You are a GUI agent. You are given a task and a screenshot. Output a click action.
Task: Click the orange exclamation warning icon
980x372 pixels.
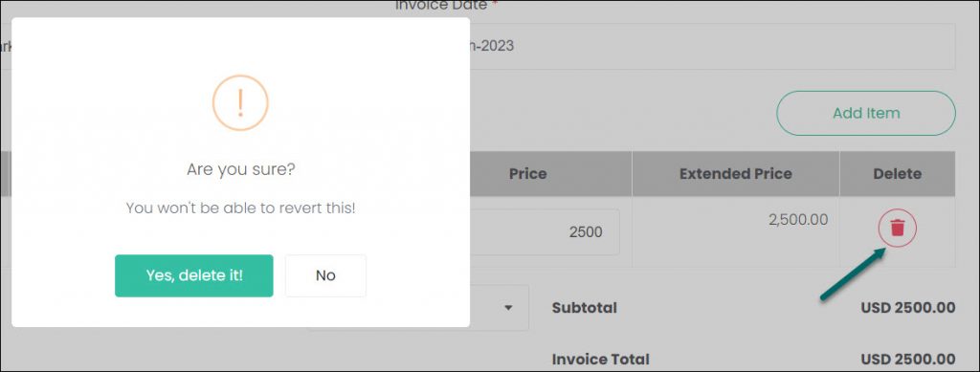[240, 103]
